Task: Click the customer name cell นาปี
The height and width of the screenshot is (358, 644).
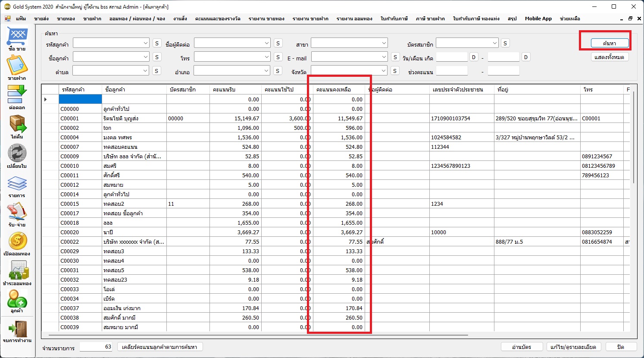Action: 134,232
